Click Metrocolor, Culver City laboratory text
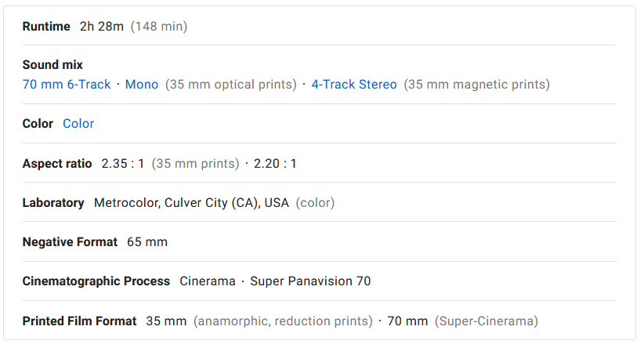This screenshot has width=644, height=348. (191, 202)
